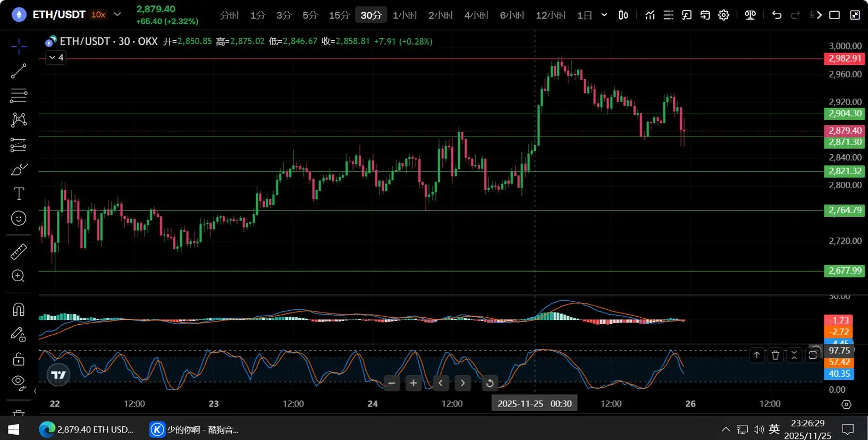Maximize the bottom indicator pane
This screenshot has width=868, height=440.
click(x=813, y=355)
